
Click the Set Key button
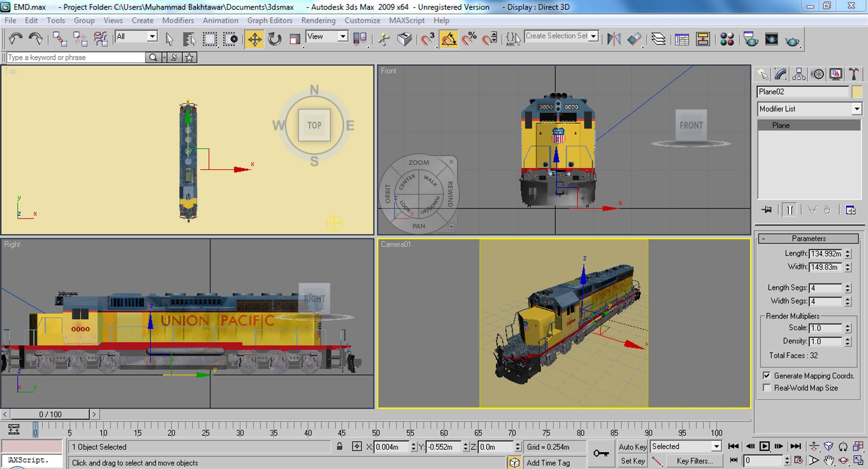tap(632, 461)
